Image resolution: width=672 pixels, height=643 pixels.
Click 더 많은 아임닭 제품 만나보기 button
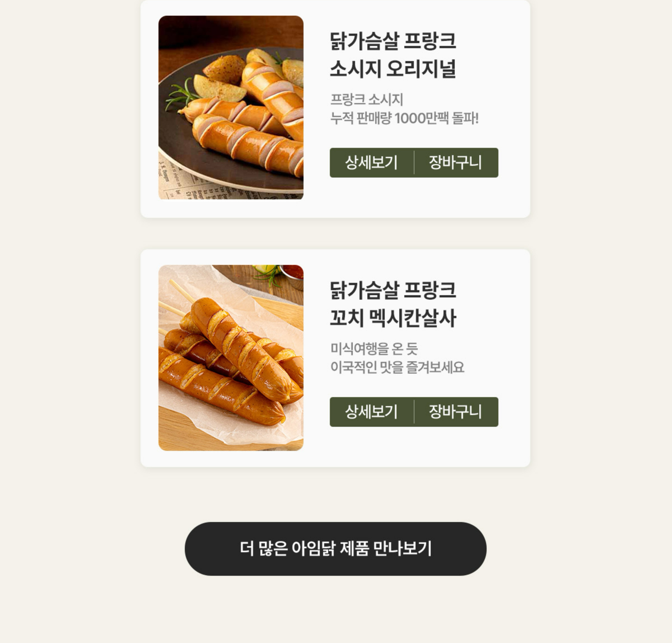pos(335,549)
